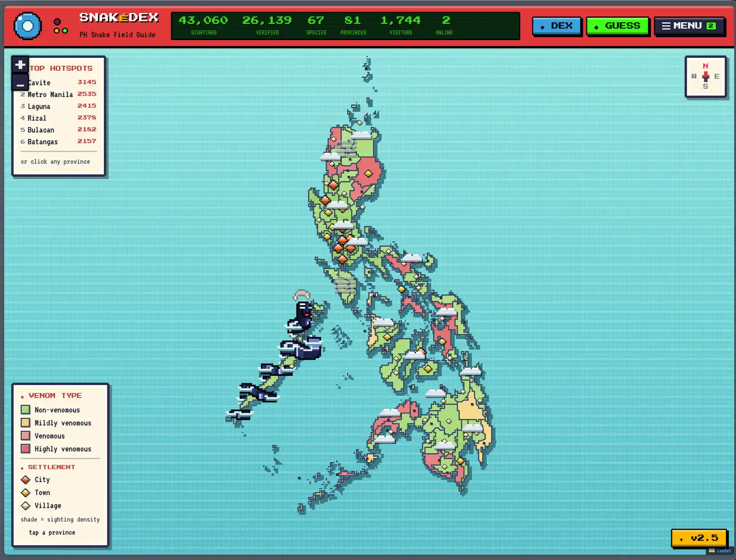Click the Mildly venomous yellow swatch

[x=26, y=423]
